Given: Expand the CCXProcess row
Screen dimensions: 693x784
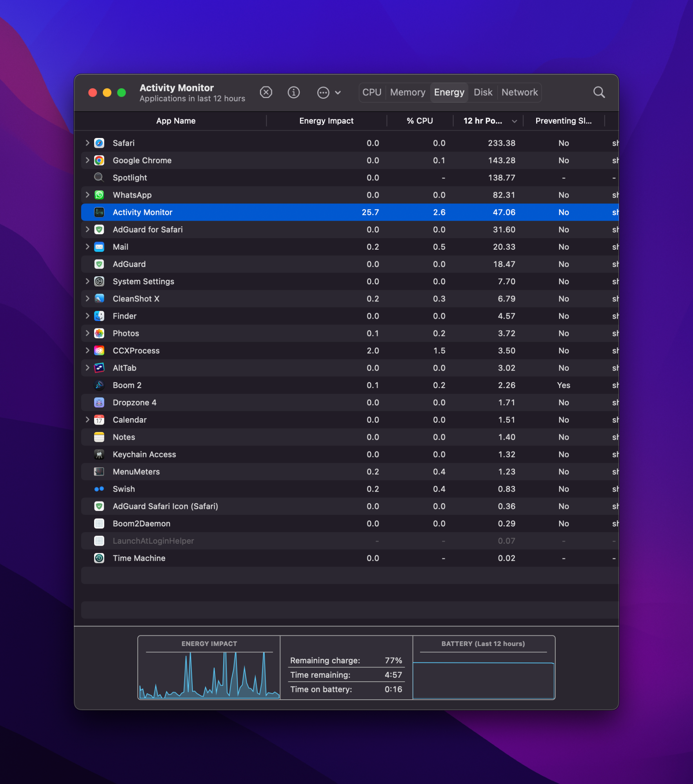Looking at the screenshot, I should tap(87, 350).
